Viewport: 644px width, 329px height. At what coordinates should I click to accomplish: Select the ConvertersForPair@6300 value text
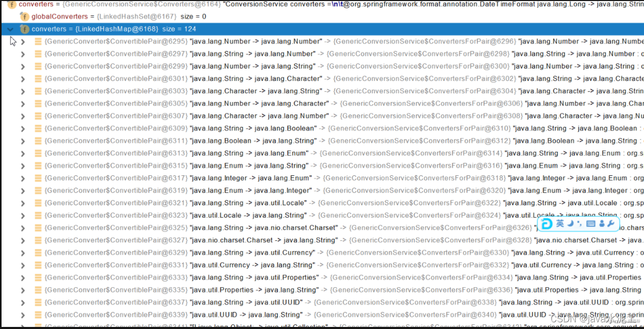click(x=419, y=66)
